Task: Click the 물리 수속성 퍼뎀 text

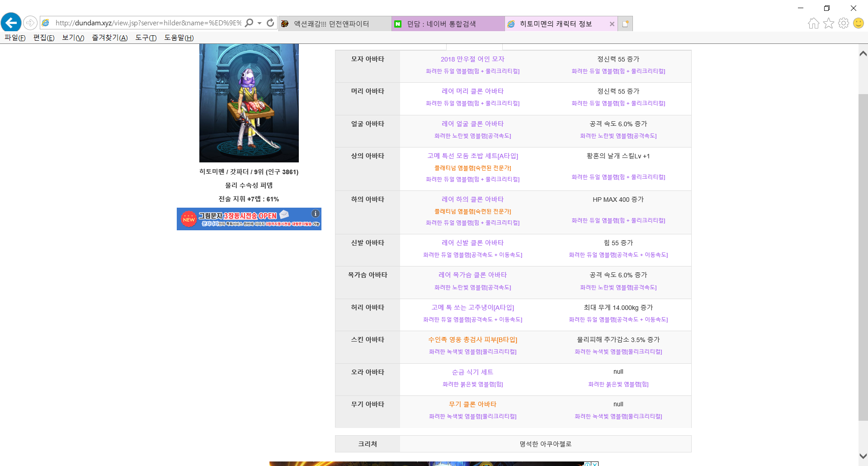Action: pos(249,185)
